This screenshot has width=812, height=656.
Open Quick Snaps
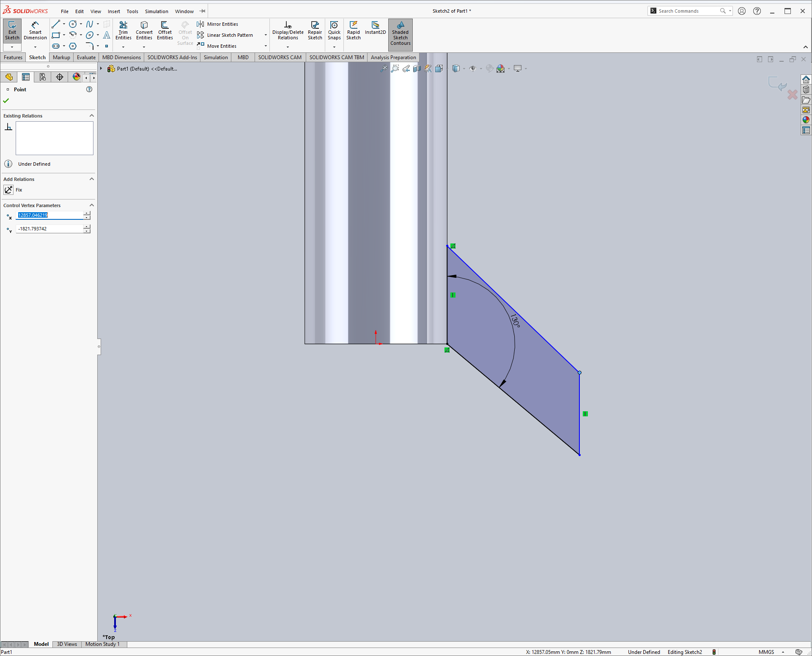[x=334, y=30]
